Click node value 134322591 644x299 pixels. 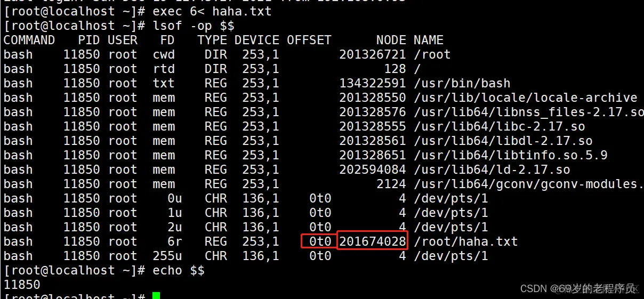pos(373,83)
